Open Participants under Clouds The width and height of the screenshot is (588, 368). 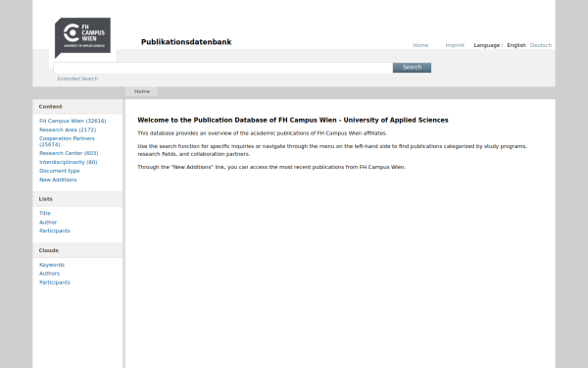(55, 283)
